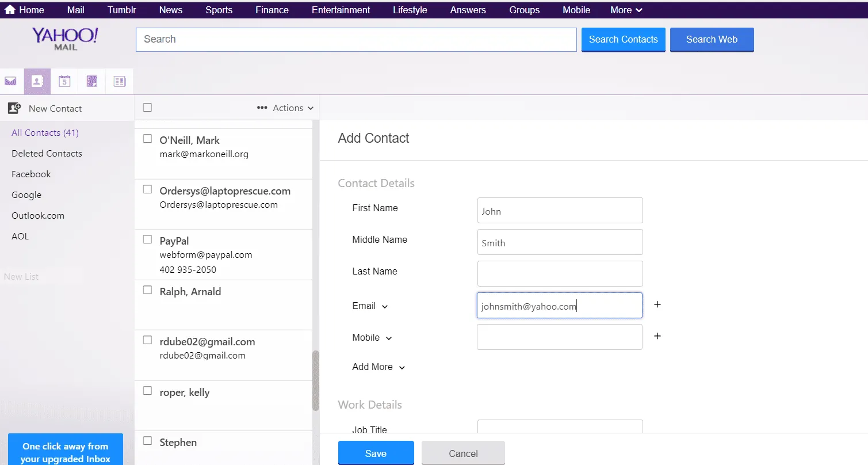Open the Ralph, Arnald contact name
Image resolution: width=868 pixels, height=465 pixels.
click(190, 292)
